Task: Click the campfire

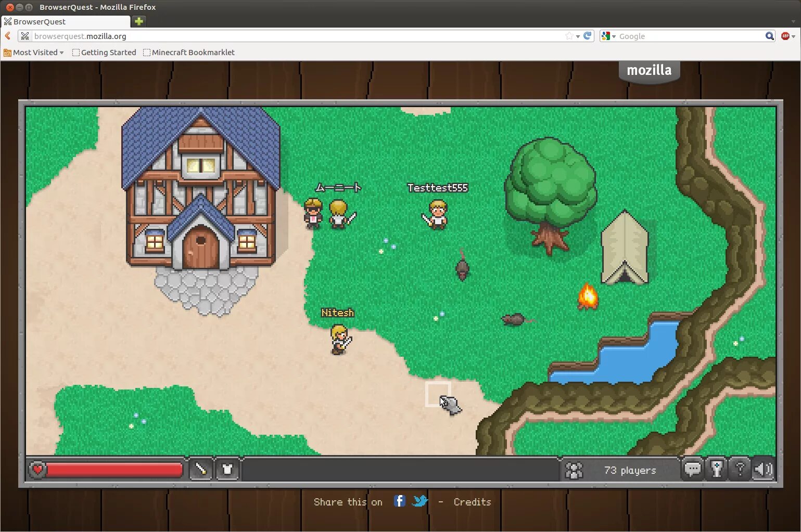Action: click(588, 296)
